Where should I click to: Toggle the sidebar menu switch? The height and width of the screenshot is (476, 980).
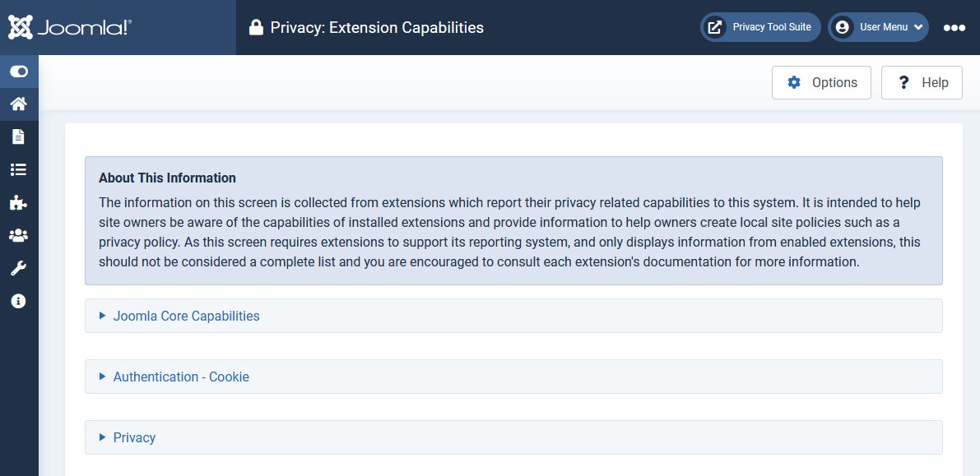[18, 72]
